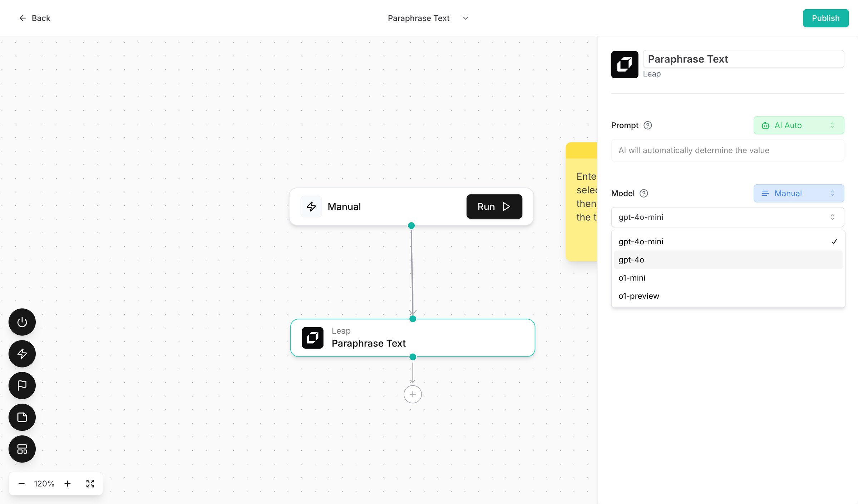Zoom in with the plus icon

68,484
